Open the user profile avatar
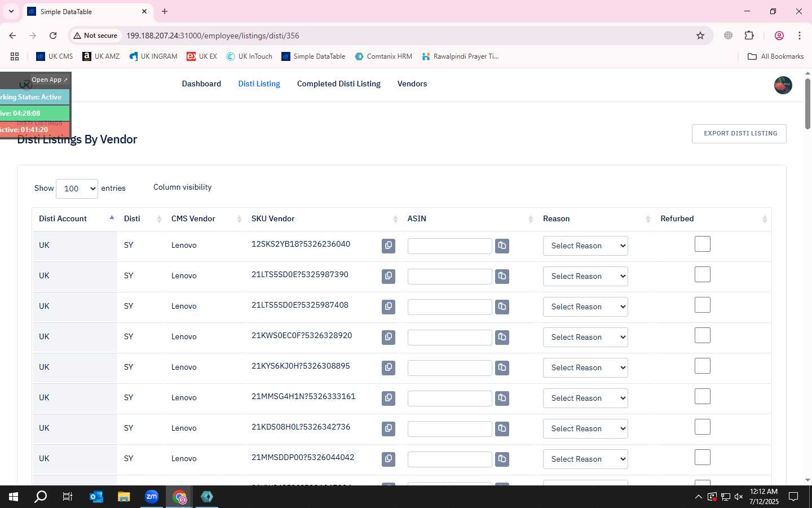Screen dimensions: 812x508 (783, 85)
